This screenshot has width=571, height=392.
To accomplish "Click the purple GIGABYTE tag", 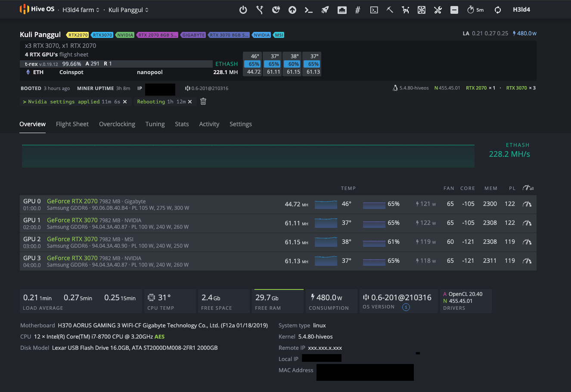I will 193,35.
